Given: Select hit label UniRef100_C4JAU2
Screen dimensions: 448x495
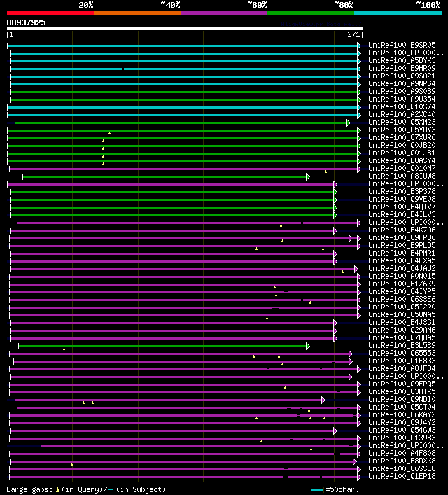Looking at the screenshot, I should point(402,268).
